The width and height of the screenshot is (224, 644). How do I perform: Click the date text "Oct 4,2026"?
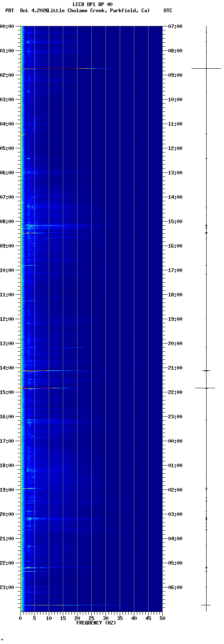(x=34, y=11)
